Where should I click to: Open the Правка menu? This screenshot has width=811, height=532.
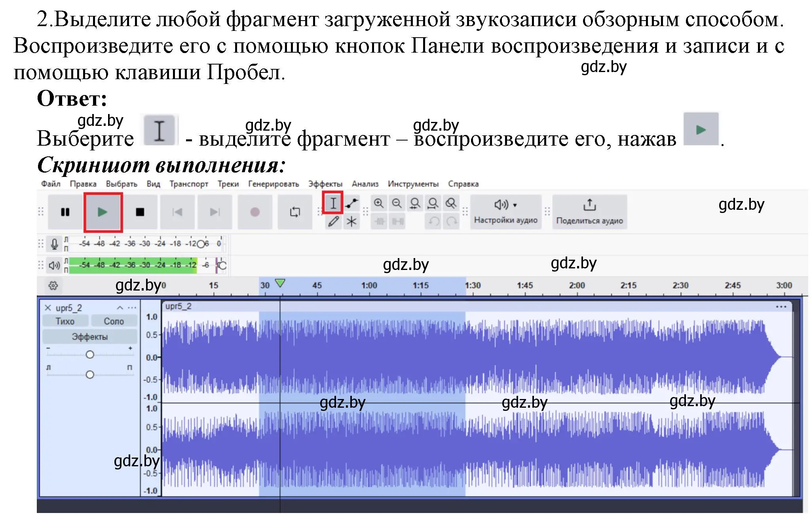click(83, 184)
